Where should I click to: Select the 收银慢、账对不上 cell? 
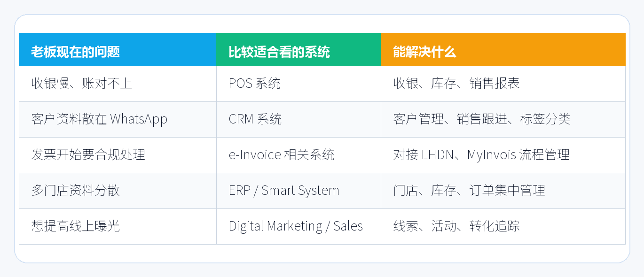[x=118, y=84]
